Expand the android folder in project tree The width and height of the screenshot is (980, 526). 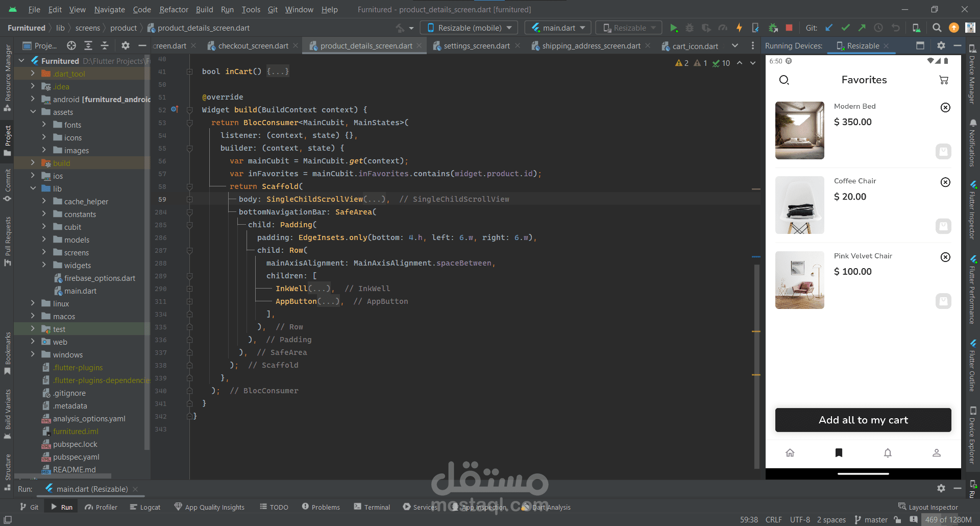coord(33,99)
